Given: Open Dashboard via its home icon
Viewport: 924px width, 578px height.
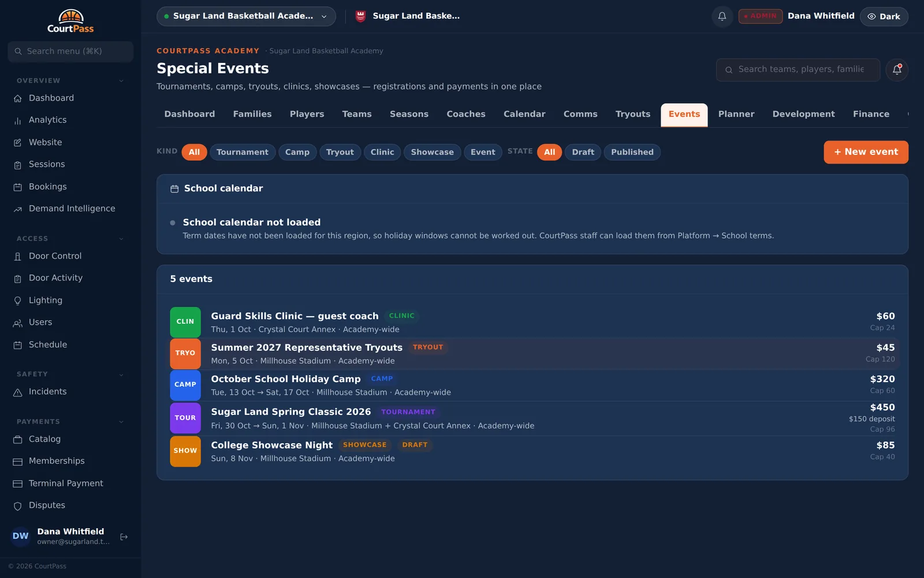Looking at the screenshot, I should tap(18, 98).
